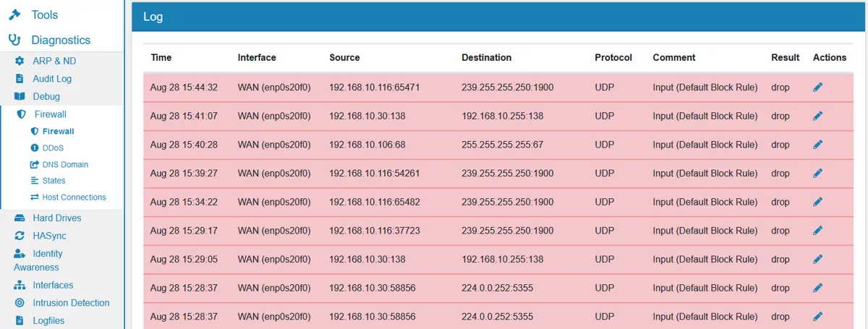The height and width of the screenshot is (329, 868).
Task: Open the Hard Drives page
Action: click(57, 218)
